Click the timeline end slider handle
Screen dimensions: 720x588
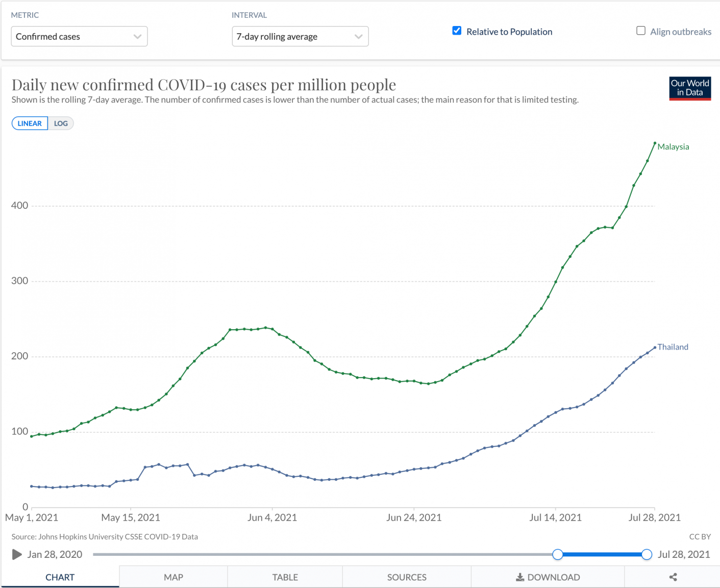click(x=647, y=554)
